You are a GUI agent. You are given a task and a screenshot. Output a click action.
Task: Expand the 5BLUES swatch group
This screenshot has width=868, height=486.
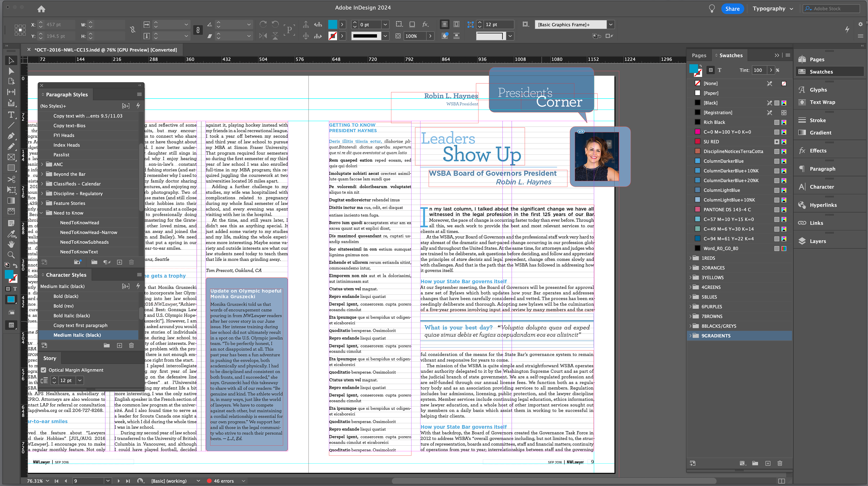click(690, 297)
